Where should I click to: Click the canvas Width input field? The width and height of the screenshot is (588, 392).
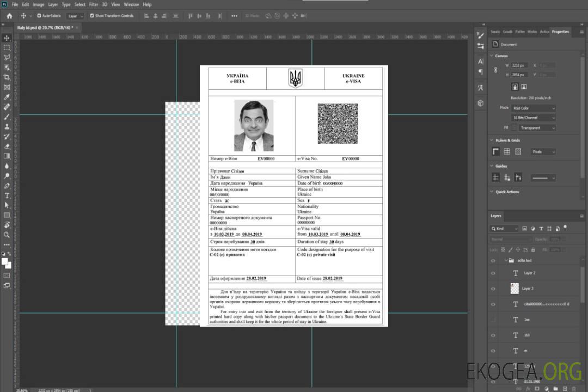(519, 65)
